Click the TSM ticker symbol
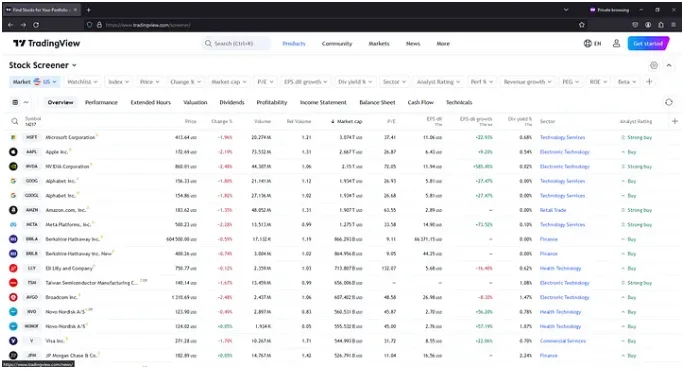The width and height of the screenshot is (684, 378). click(31, 283)
